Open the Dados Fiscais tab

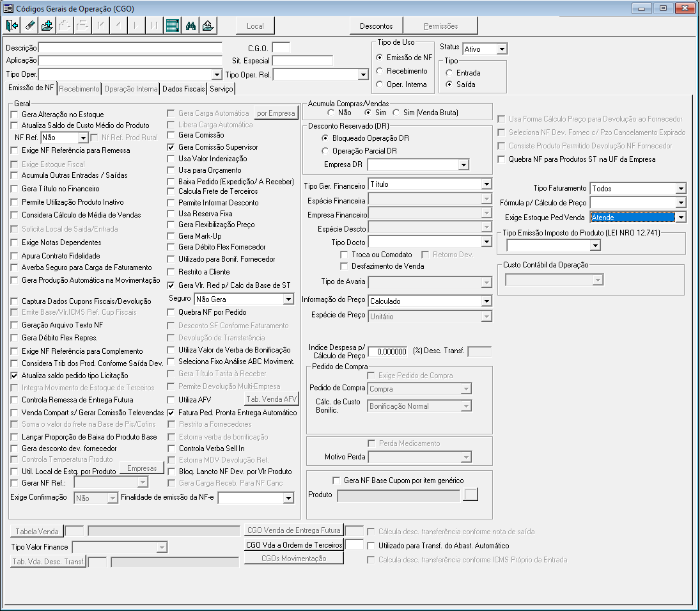183,89
